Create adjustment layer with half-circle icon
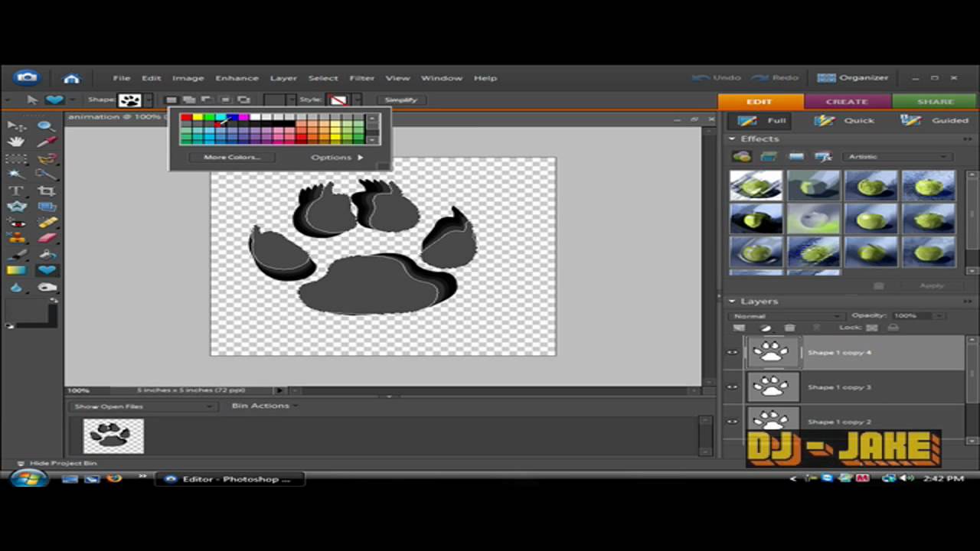 [765, 328]
